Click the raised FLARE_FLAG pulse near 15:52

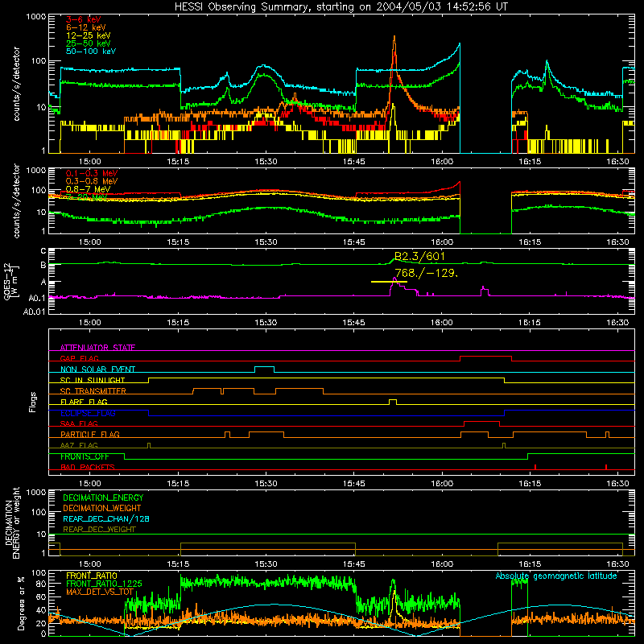pos(393,400)
